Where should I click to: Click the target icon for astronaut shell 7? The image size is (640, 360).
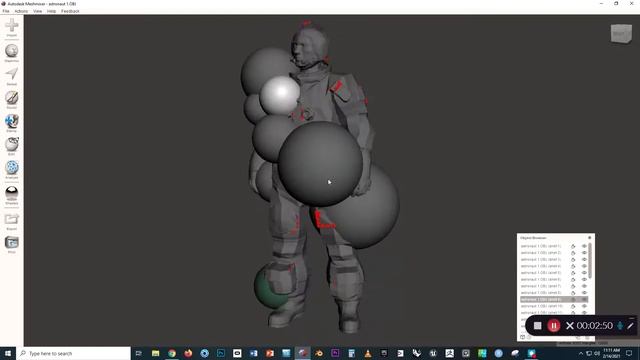click(573, 286)
